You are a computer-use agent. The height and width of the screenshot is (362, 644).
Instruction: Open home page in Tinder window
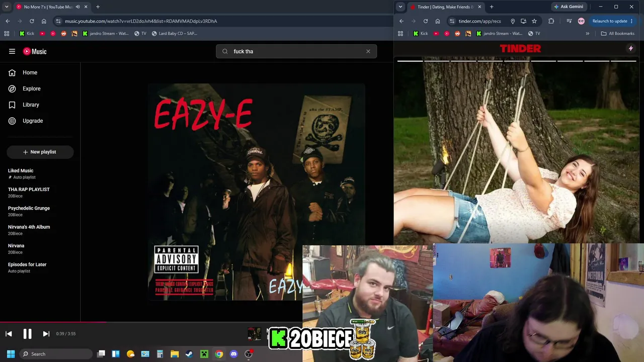[x=438, y=21]
